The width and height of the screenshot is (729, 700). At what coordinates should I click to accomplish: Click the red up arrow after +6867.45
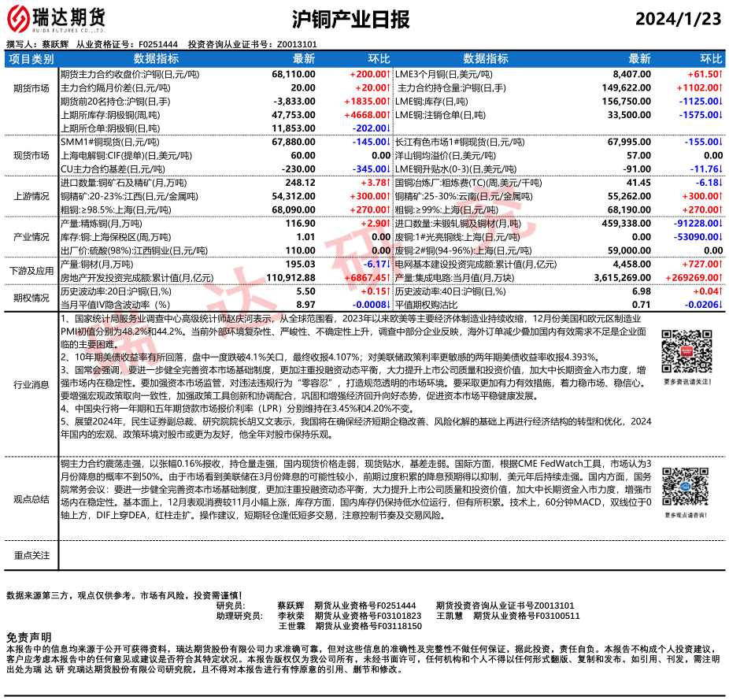click(388, 278)
